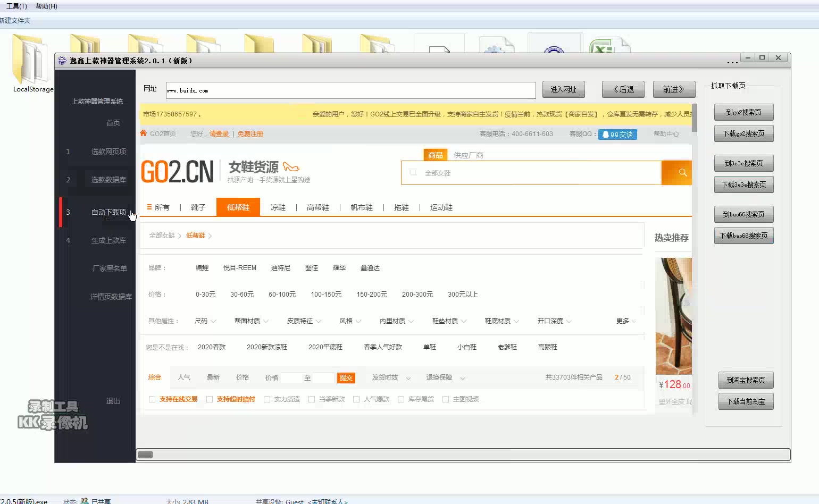Expand the 鞋底材质 filter dropdown

(x=502, y=321)
